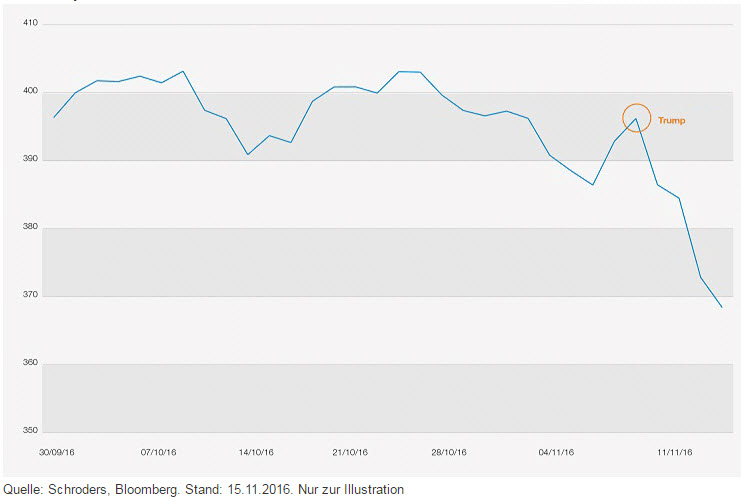Screen dimensions: 741x502
Task: Select the 11/11/16 date label
Action: [675, 452]
